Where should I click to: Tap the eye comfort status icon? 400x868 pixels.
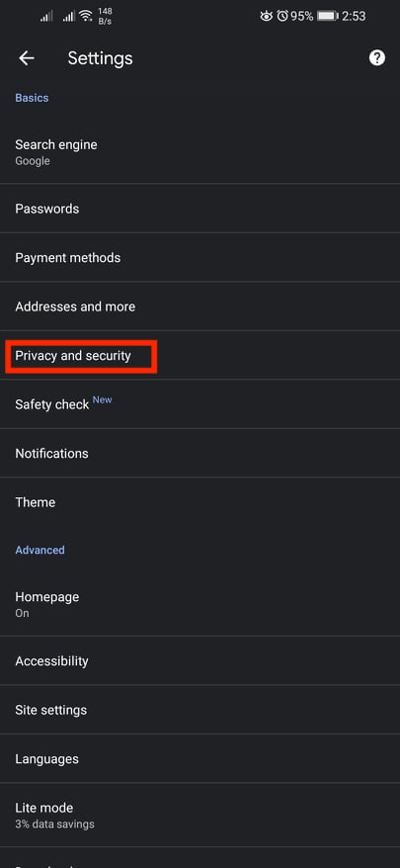(x=266, y=16)
